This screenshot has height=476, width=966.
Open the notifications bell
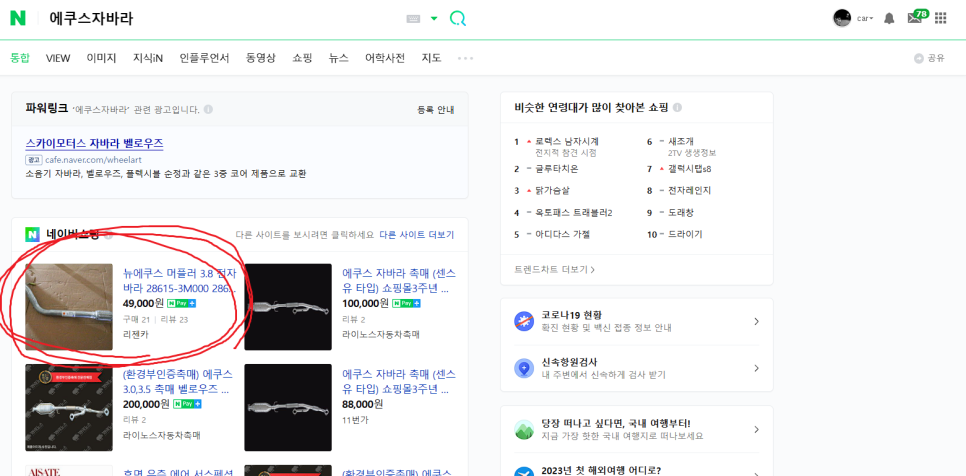(889, 18)
